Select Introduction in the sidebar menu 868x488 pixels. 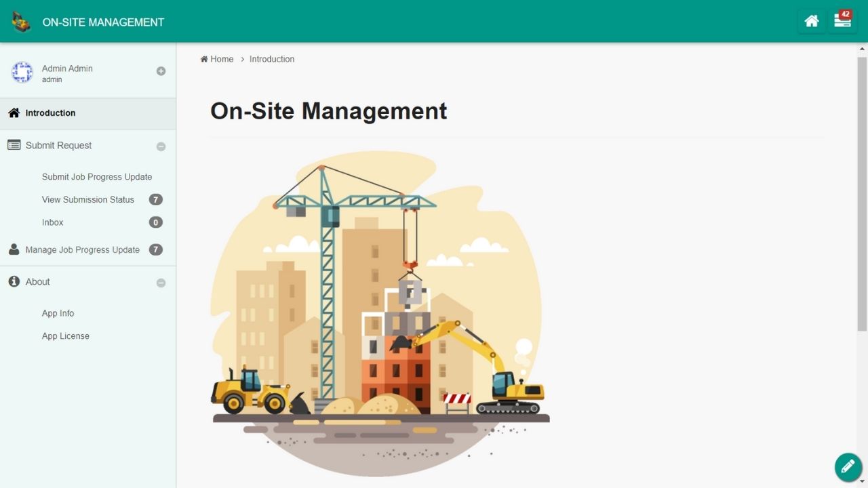pyautogui.click(x=51, y=113)
